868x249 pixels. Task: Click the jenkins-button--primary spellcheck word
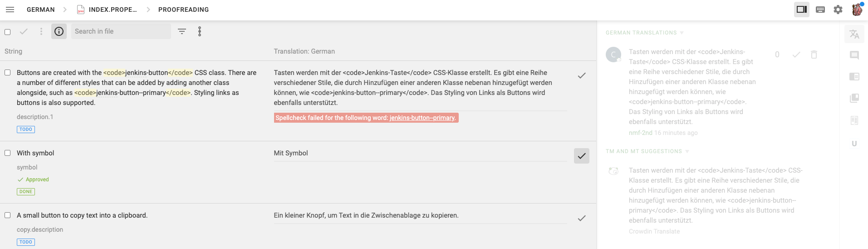pyautogui.click(x=422, y=118)
